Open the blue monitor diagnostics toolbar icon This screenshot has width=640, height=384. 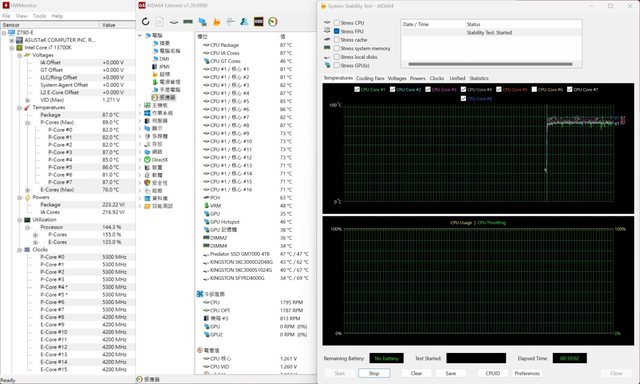(x=202, y=22)
